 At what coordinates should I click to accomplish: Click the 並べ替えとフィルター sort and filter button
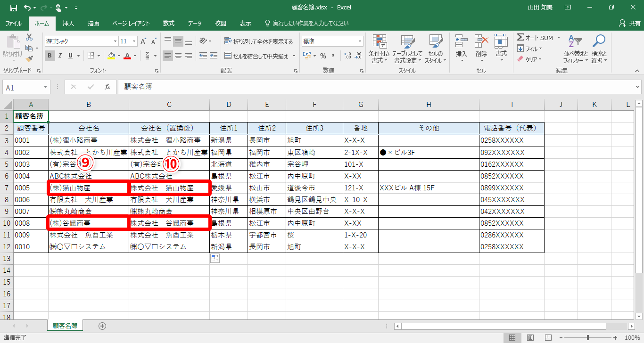[x=575, y=49]
